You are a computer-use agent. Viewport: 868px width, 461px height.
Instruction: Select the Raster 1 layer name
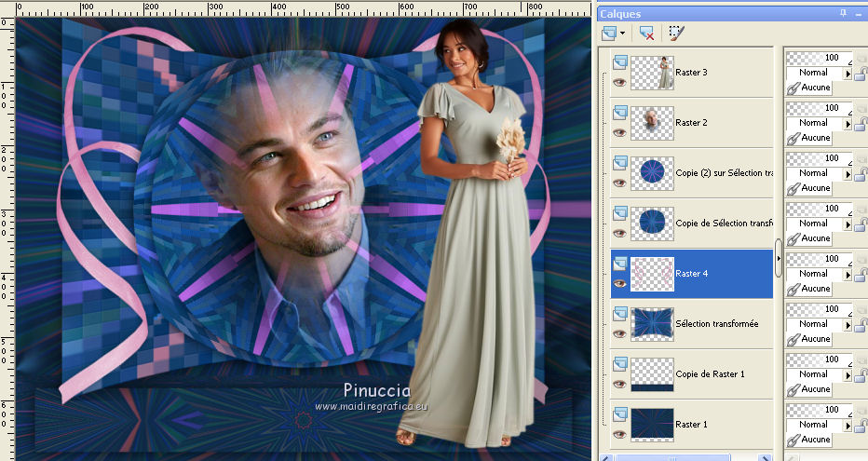pos(691,425)
